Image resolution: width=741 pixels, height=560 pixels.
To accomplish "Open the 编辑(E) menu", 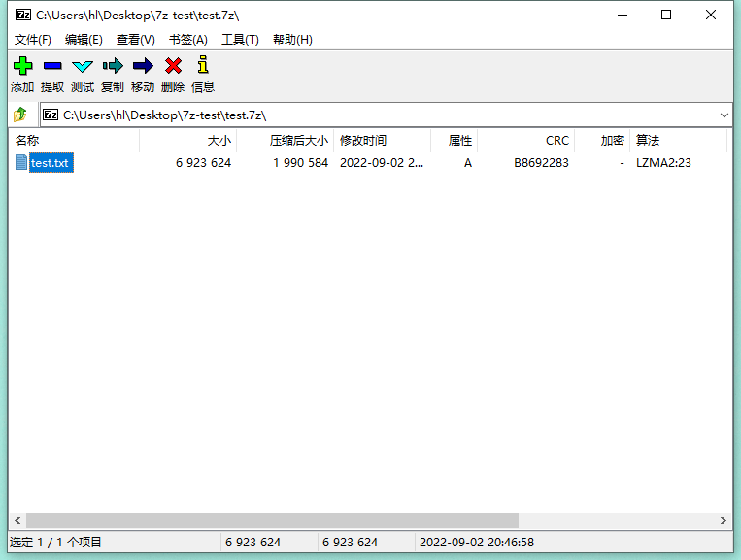I will (x=84, y=40).
